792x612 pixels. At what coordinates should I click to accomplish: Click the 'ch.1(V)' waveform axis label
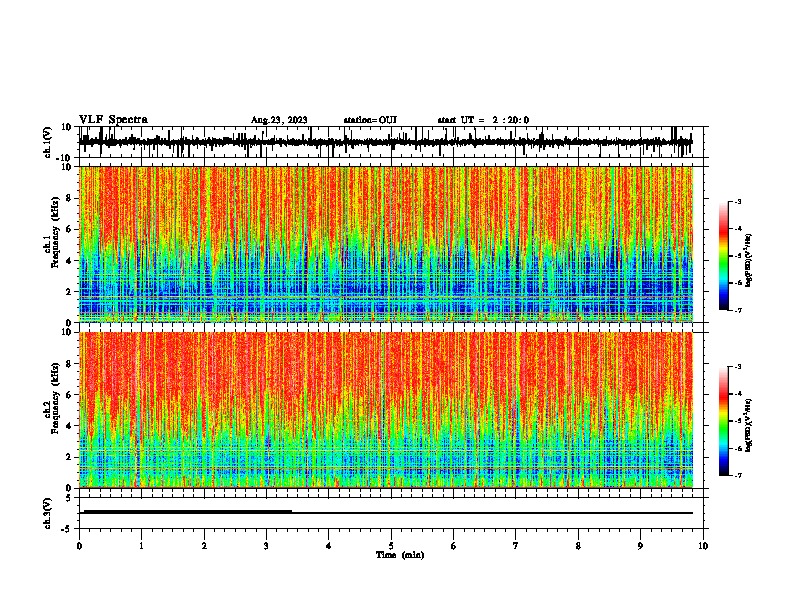pos(48,142)
